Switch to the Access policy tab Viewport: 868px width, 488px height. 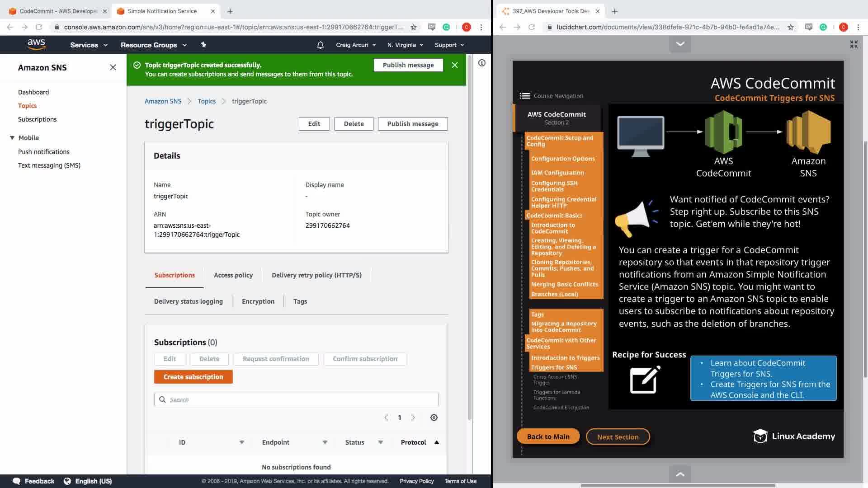[x=233, y=275]
